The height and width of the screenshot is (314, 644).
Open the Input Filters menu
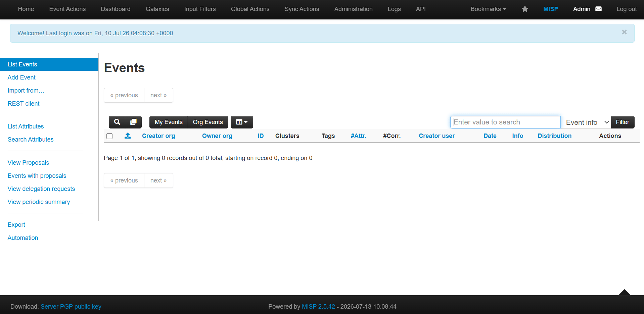[200, 9]
